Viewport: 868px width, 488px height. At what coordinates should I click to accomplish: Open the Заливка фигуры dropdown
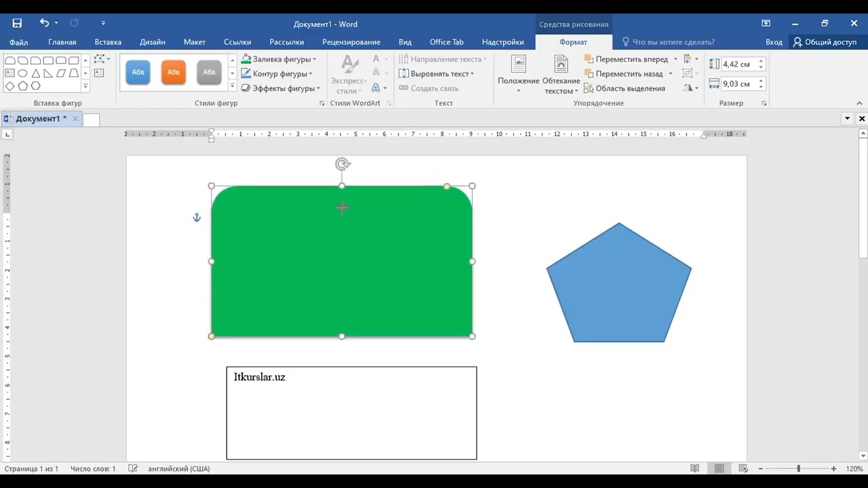tap(279, 59)
